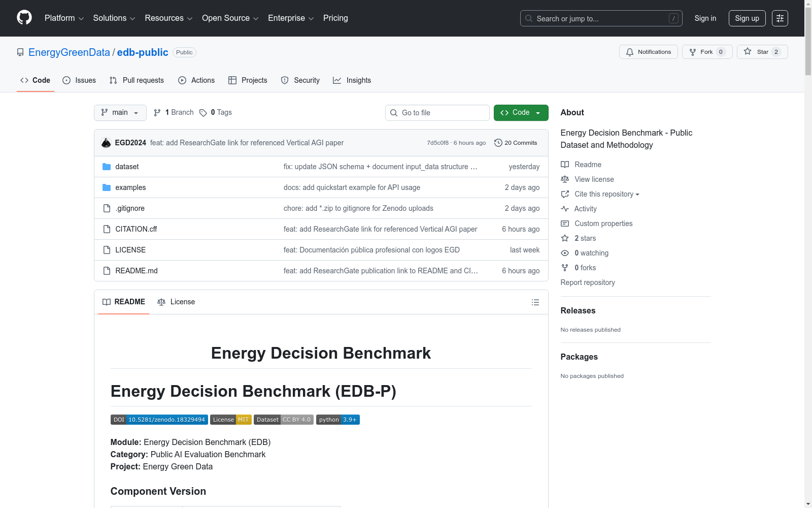Viewport: 812px width, 508px height.
Task: Expand the Enterprise menu
Action: click(x=291, y=18)
